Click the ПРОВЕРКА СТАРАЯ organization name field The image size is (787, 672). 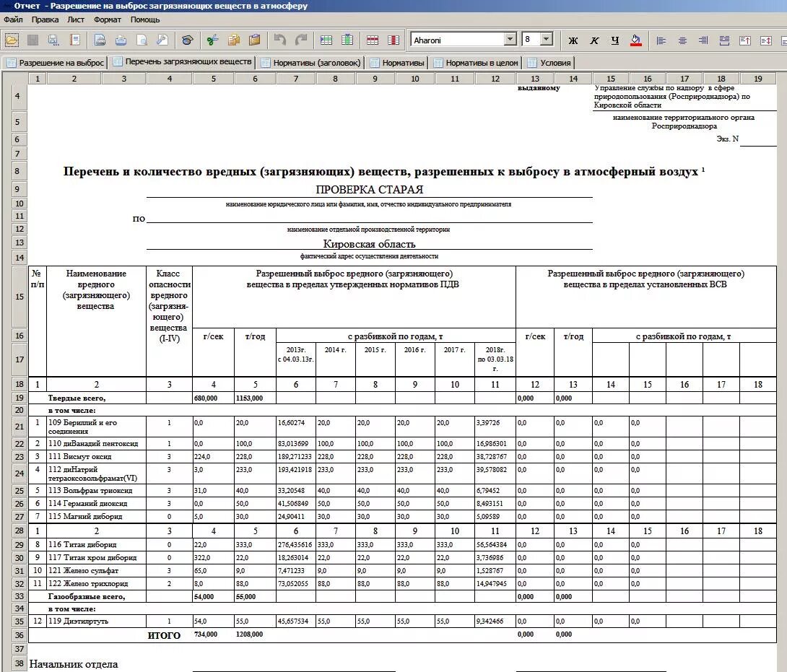(370, 190)
